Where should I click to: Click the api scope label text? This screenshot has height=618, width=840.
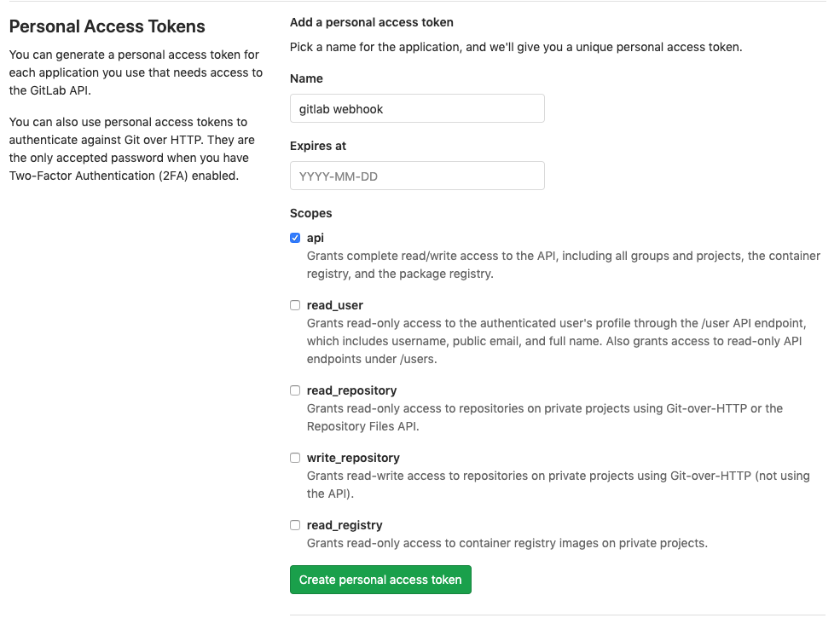pyautogui.click(x=316, y=238)
